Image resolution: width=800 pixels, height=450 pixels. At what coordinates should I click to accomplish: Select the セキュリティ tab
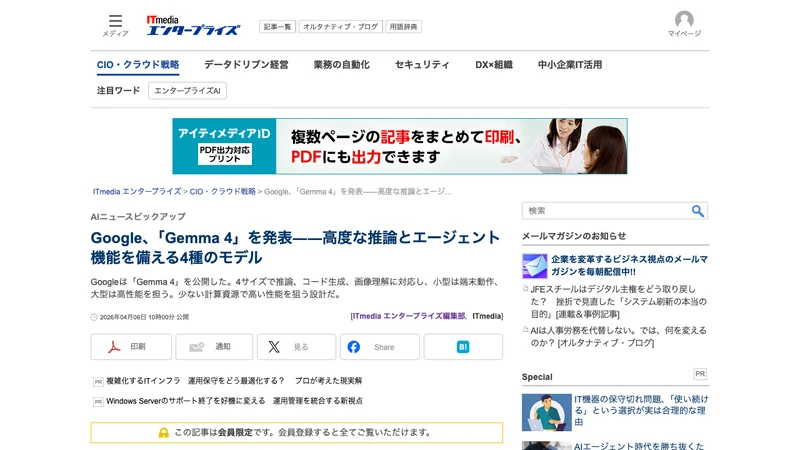[422, 65]
